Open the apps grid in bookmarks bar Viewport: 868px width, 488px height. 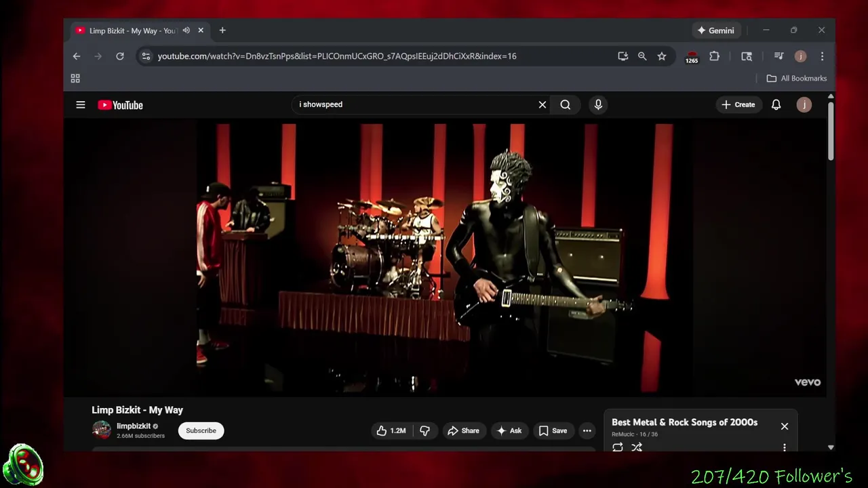[75, 79]
